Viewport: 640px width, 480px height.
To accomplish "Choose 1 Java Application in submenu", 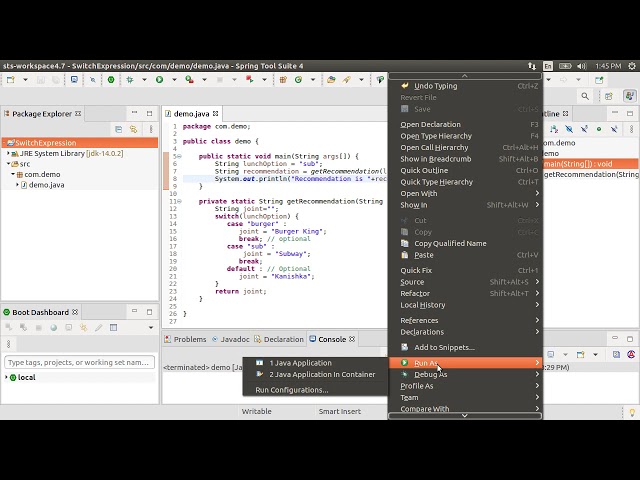I will 315,363.
